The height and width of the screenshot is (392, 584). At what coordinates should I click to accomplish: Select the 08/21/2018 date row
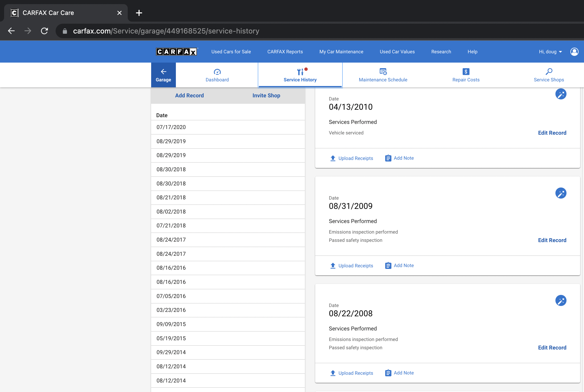pos(228,198)
